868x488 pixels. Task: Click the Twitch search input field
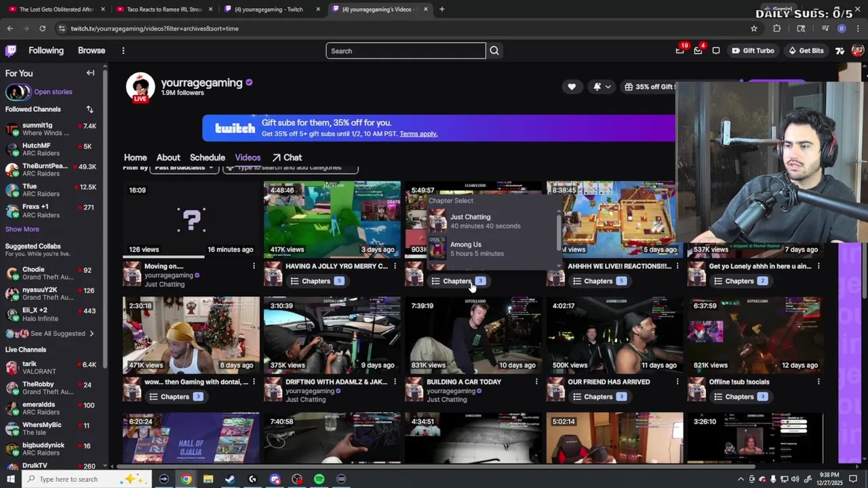click(x=406, y=51)
